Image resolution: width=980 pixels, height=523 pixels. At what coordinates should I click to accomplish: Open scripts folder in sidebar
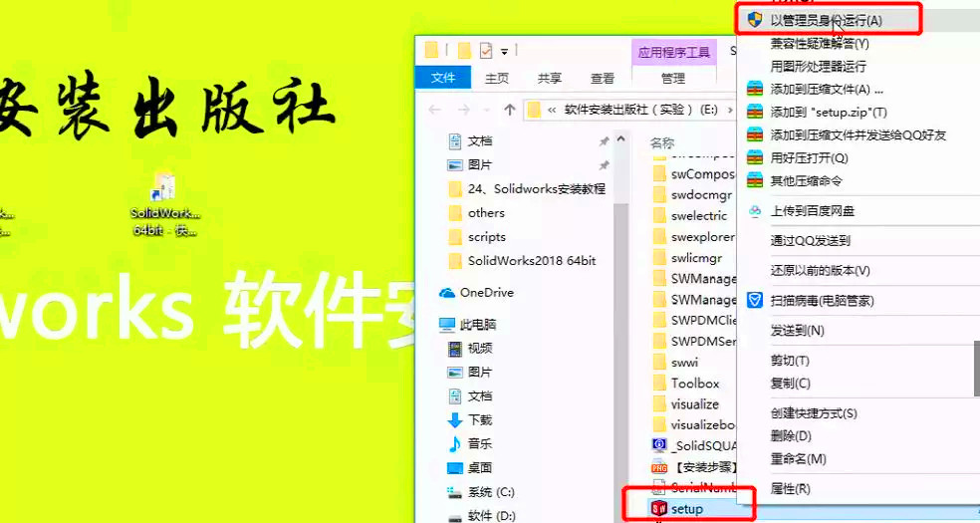487,237
